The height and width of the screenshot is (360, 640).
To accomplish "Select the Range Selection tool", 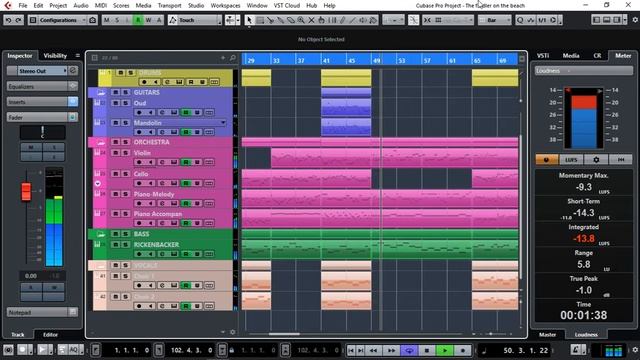I will (260, 20).
